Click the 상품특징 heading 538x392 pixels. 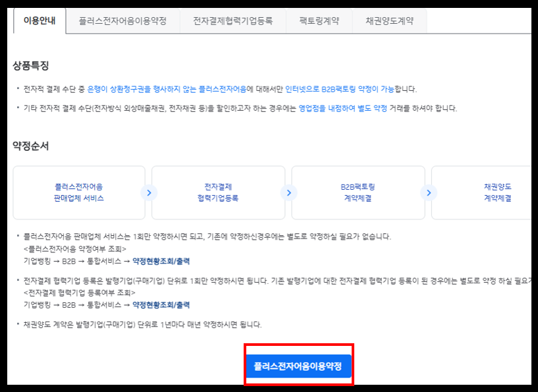coord(31,66)
